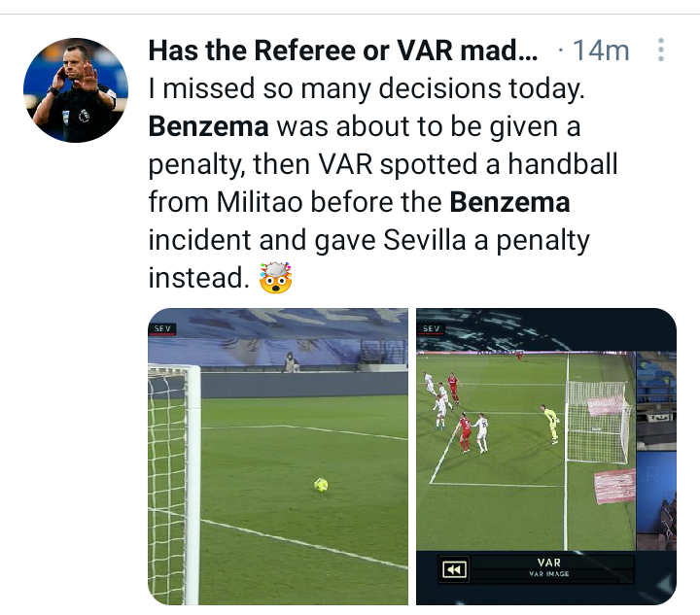Screen dimensions: 700x615
Task: Open the referee profile avatar picture
Action: coord(76,90)
